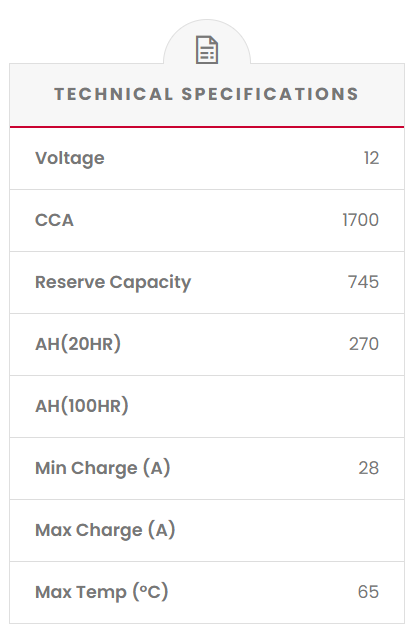Select the Voltage row label
The height and width of the screenshot is (637, 420).
(x=70, y=158)
